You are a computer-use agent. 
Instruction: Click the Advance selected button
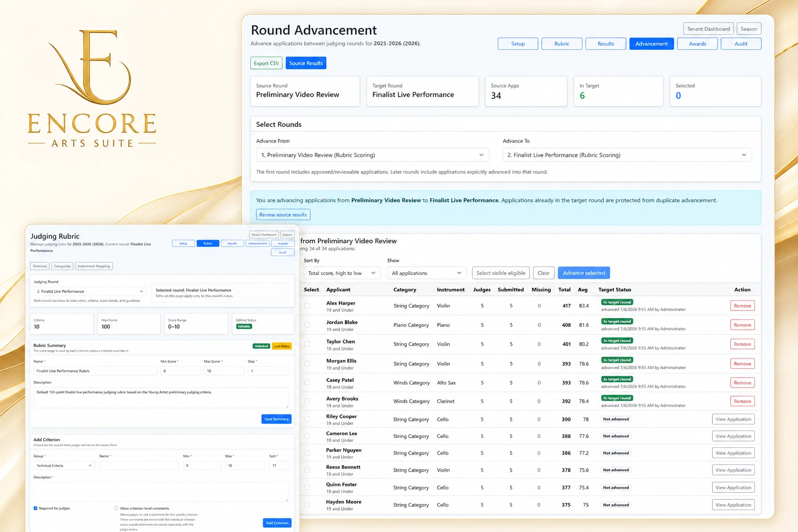[x=584, y=273]
